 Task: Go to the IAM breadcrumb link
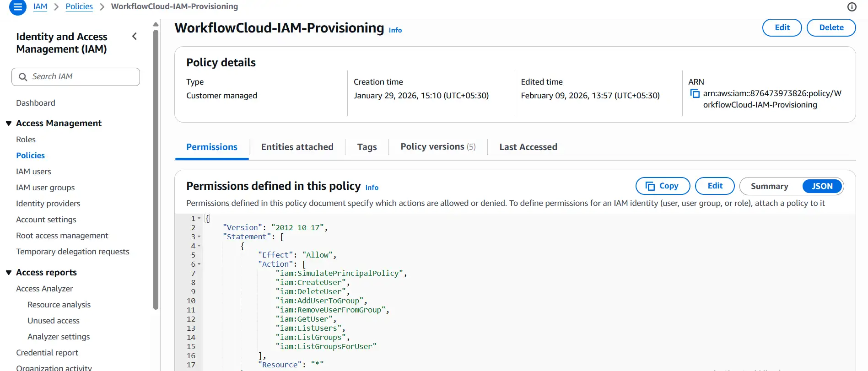point(40,6)
